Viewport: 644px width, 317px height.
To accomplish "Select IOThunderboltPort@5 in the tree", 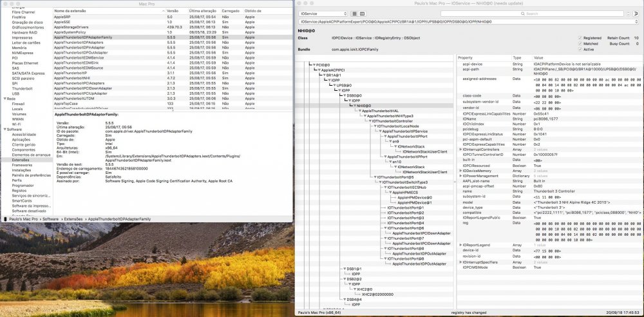I will pos(395,177).
